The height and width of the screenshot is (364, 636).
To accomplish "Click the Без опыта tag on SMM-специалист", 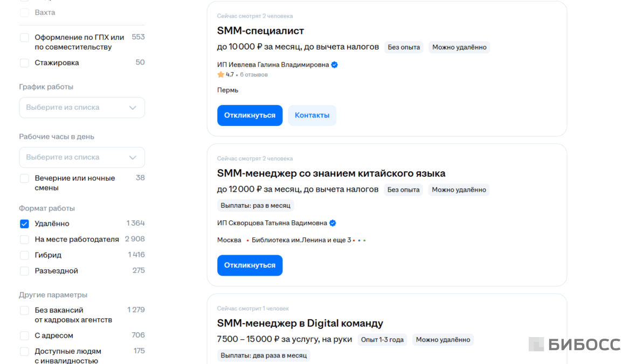I will (x=403, y=47).
